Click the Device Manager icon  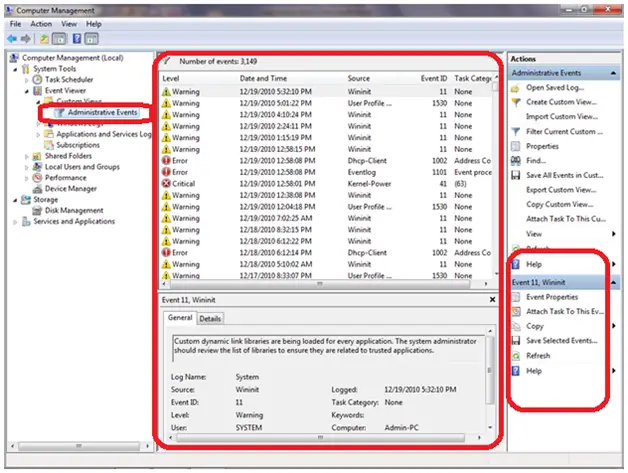[37, 189]
